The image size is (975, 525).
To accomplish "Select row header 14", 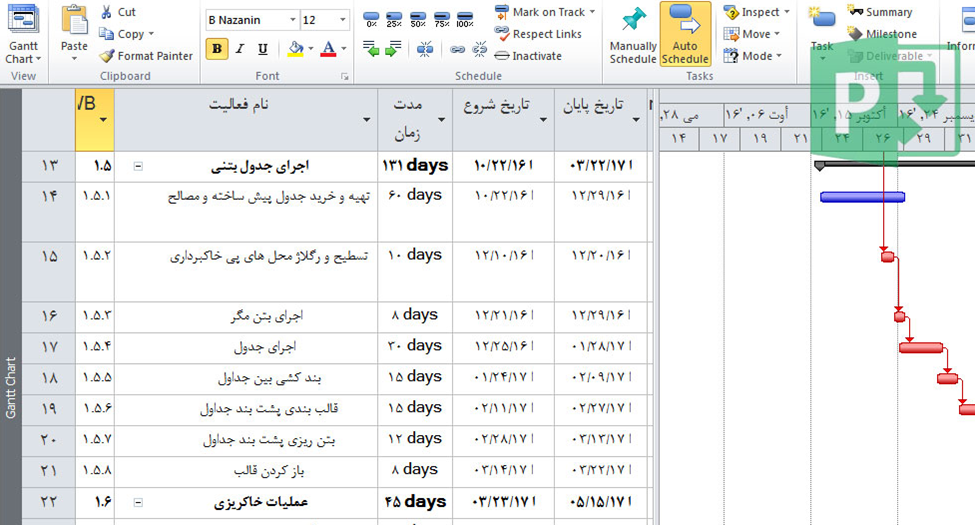I will [49, 211].
